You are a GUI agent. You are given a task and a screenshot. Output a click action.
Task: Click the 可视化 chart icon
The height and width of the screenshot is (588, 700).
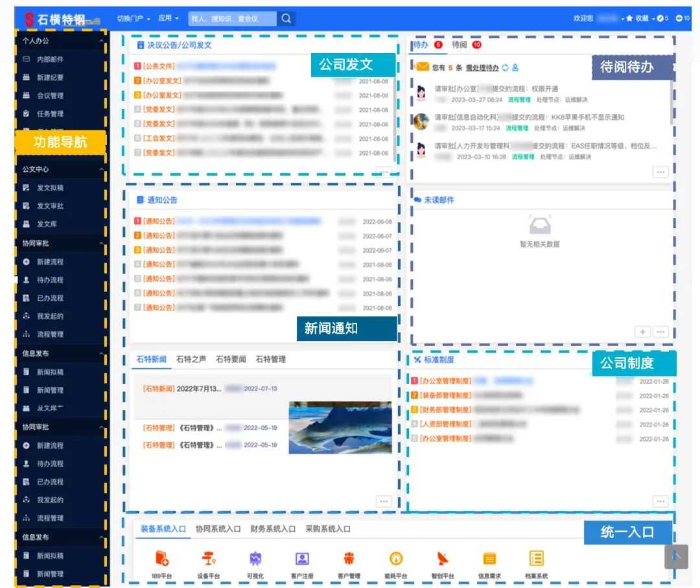[x=255, y=559]
